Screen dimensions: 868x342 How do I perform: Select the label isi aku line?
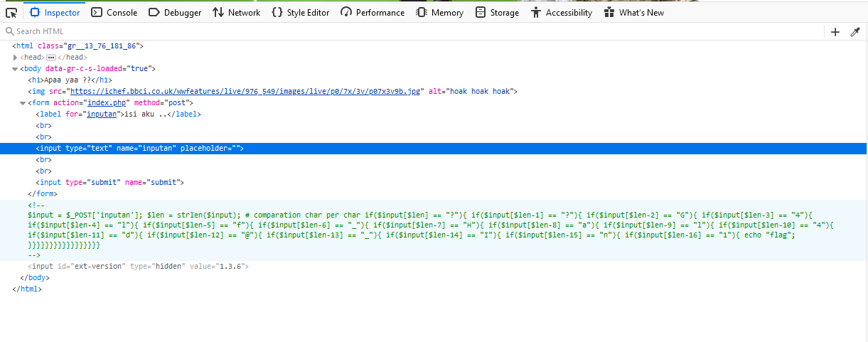click(x=117, y=114)
